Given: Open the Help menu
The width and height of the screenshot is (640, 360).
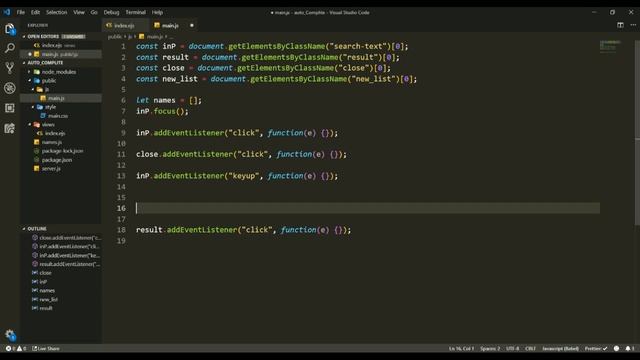Looking at the screenshot, I should (157, 12).
